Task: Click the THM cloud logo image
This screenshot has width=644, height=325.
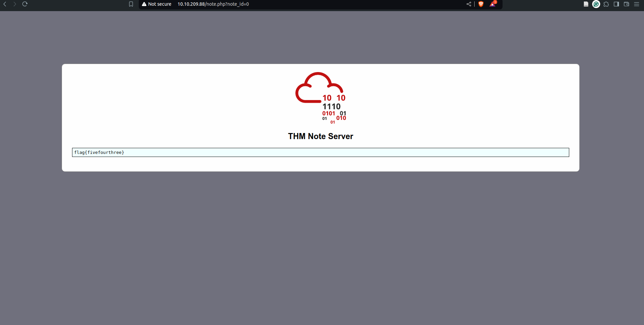Action: tap(320, 98)
